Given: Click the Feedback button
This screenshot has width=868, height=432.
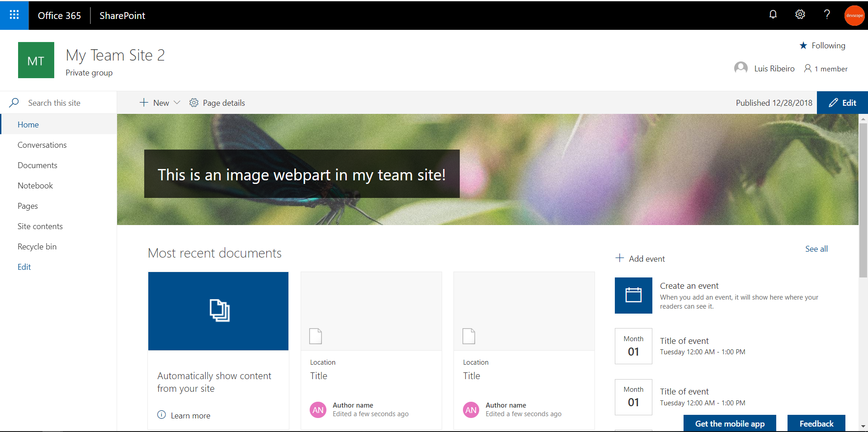Looking at the screenshot, I should coord(816,423).
